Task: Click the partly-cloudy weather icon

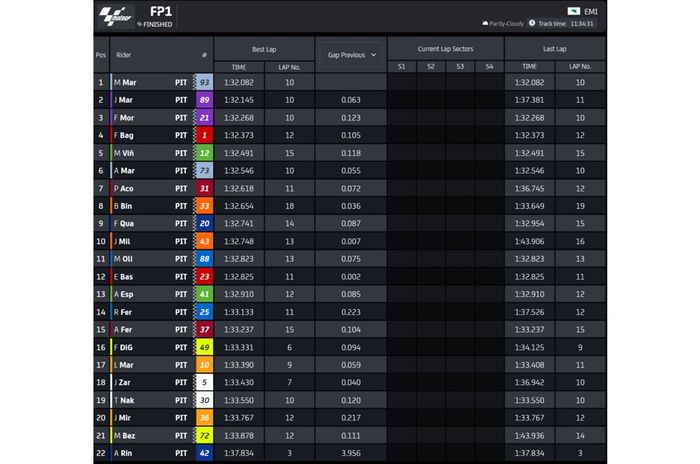Action: point(485,22)
